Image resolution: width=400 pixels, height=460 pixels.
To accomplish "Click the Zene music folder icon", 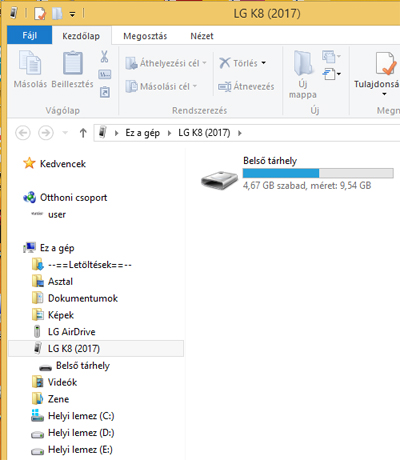I will coord(38,399).
